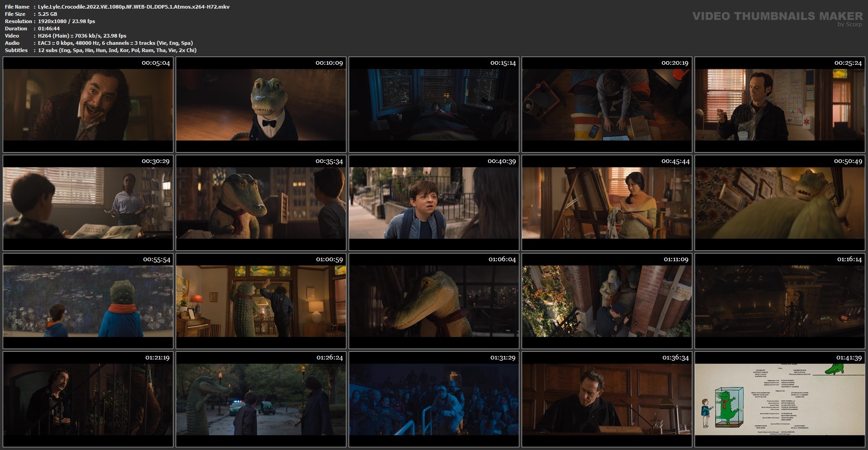Open the thumbnail at 00:05:04
The height and width of the screenshot is (450, 868).
click(88, 105)
